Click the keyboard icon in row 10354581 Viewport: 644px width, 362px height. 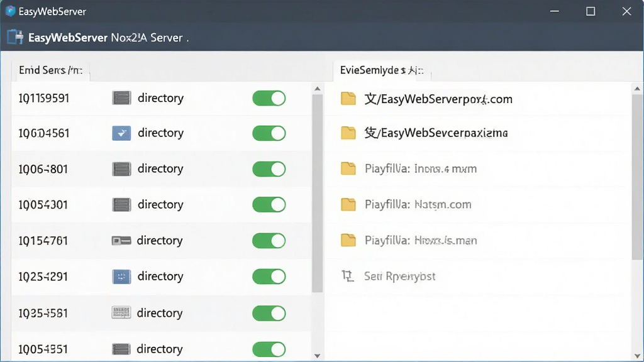(x=121, y=313)
